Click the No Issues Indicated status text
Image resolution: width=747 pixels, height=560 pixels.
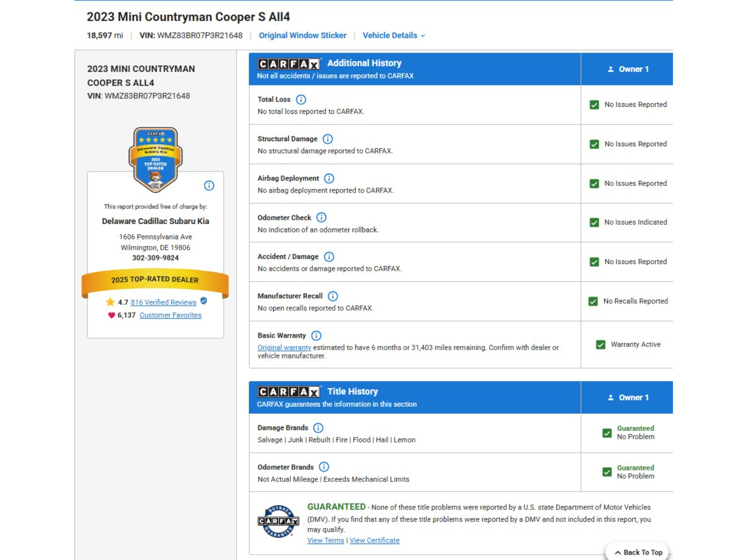(x=636, y=222)
